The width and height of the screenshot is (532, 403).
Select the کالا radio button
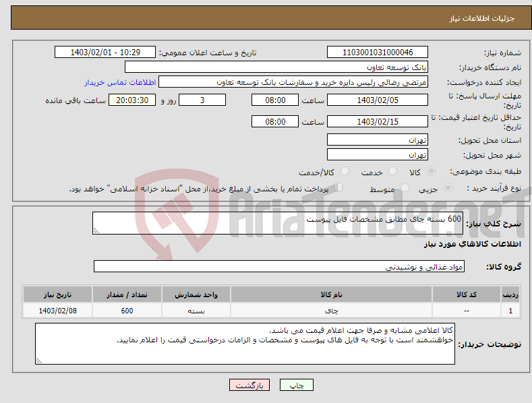click(431, 171)
